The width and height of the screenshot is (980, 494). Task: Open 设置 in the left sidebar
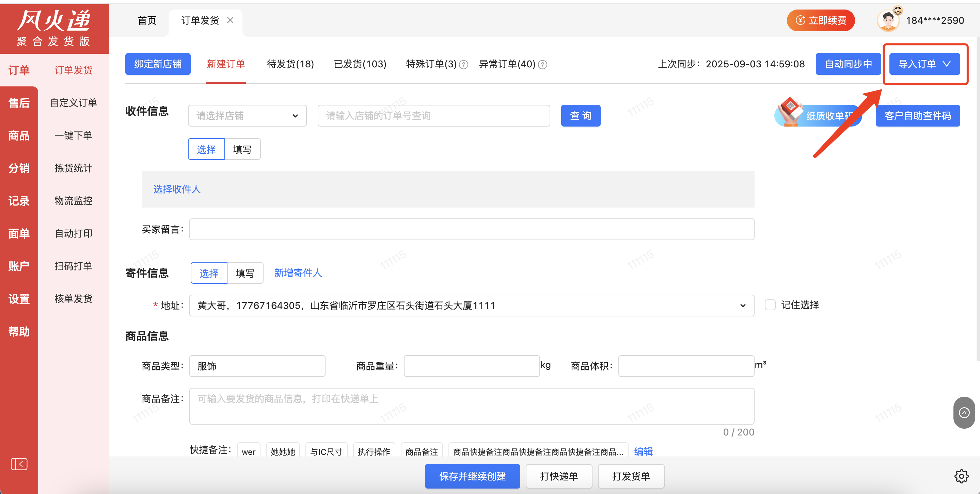point(19,299)
